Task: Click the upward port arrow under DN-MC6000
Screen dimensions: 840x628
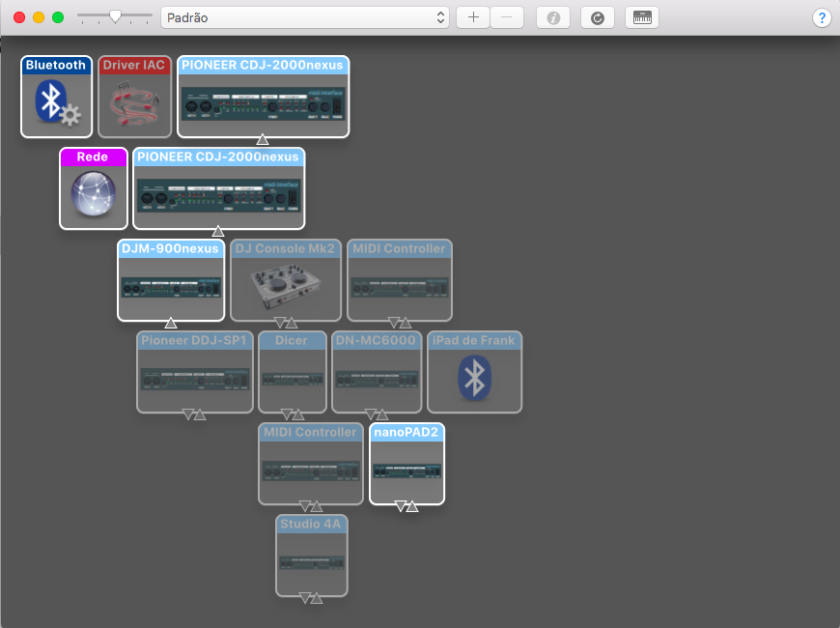Action: click(382, 414)
